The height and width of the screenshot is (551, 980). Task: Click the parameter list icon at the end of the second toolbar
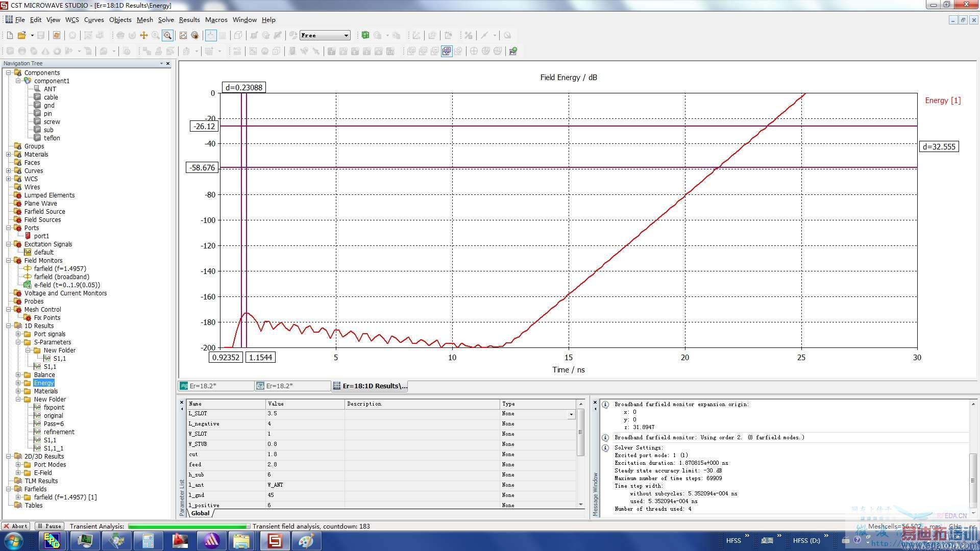[513, 51]
